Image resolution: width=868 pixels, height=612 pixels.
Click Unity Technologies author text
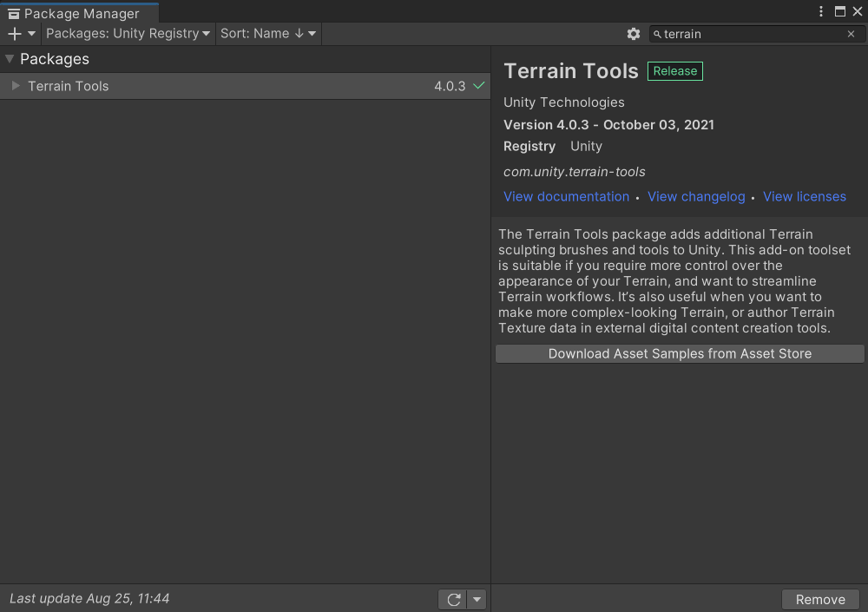[563, 102]
